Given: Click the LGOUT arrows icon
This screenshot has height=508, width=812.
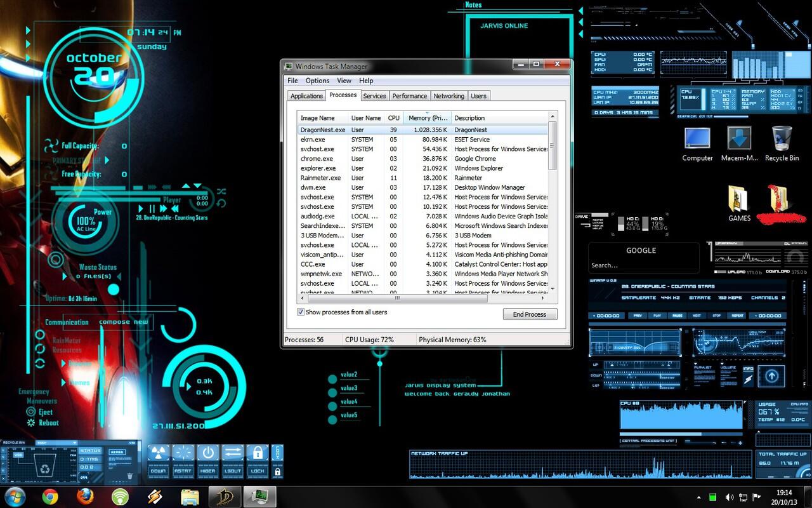Looking at the screenshot, I should pyautogui.click(x=233, y=453).
